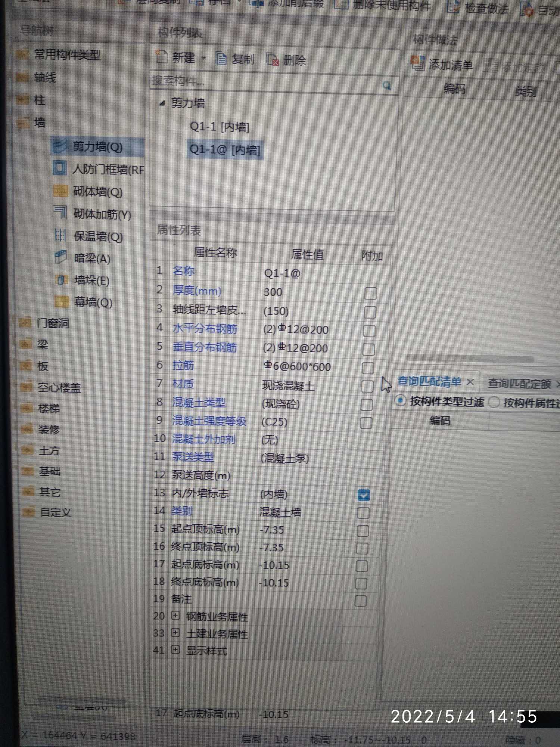This screenshot has width=560, height=747.
Task: Click the 检查做法 toolbar icon
Action: click(453, 7)
